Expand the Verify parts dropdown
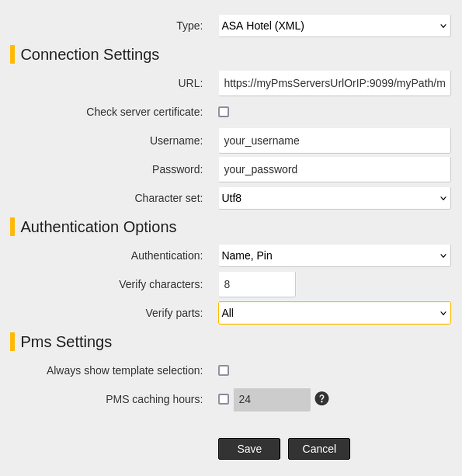The width and height of the screenshot is (462, 476). [x=334, y=313]
